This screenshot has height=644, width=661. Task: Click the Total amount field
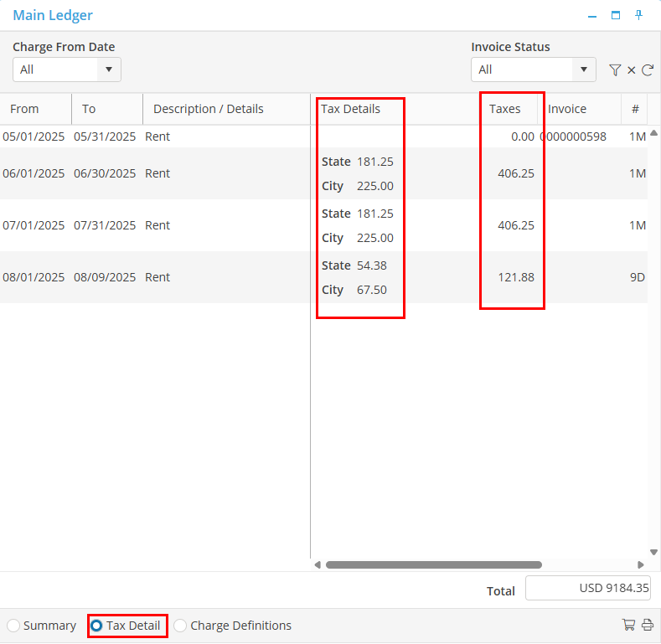[x=588, y=588]
